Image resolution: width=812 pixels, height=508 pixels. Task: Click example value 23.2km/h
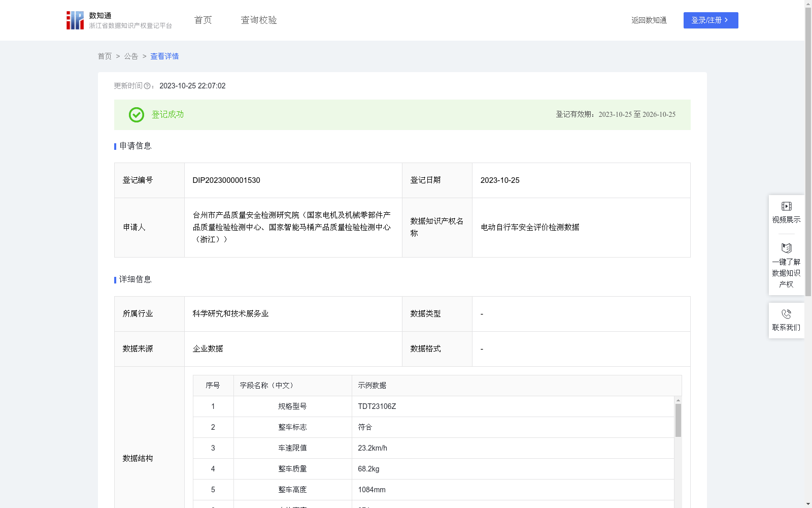pos(373,448)
